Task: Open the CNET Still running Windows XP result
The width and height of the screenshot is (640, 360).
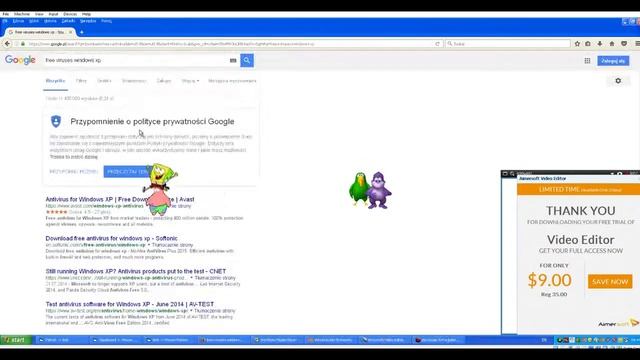Action: pos(136,271)
